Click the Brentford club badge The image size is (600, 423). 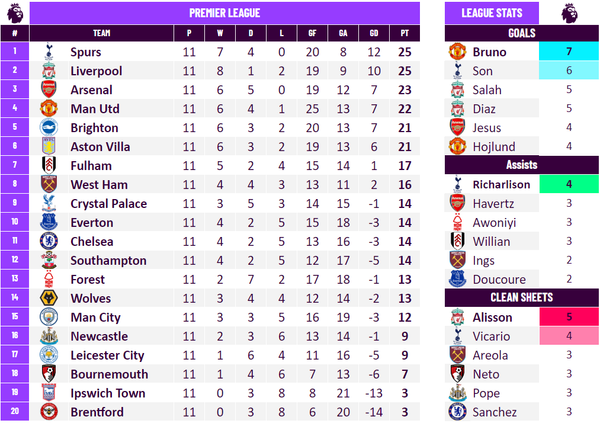49,412
